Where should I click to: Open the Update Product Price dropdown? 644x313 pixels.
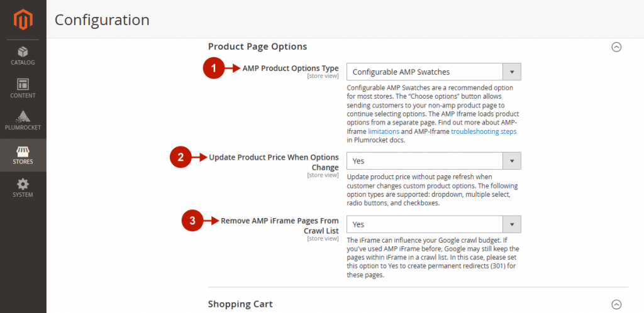point(434,161)
